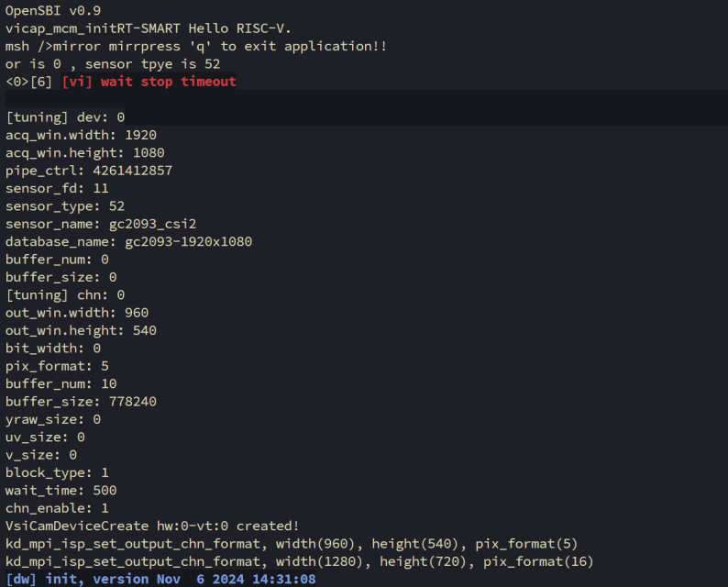
Task: Click the blue "[dw] init, version" line
Action: [x=161, y=579]
